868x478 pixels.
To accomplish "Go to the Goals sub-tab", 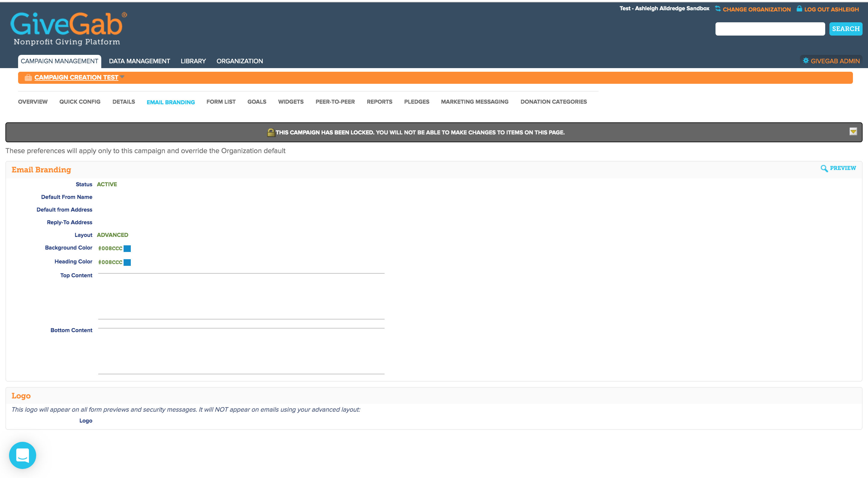I will [257, 102].
